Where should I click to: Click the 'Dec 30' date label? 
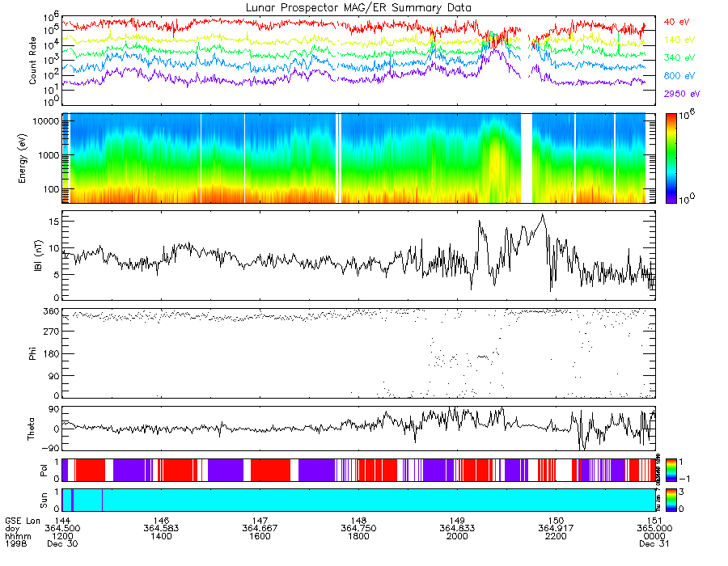coord(62,543)
